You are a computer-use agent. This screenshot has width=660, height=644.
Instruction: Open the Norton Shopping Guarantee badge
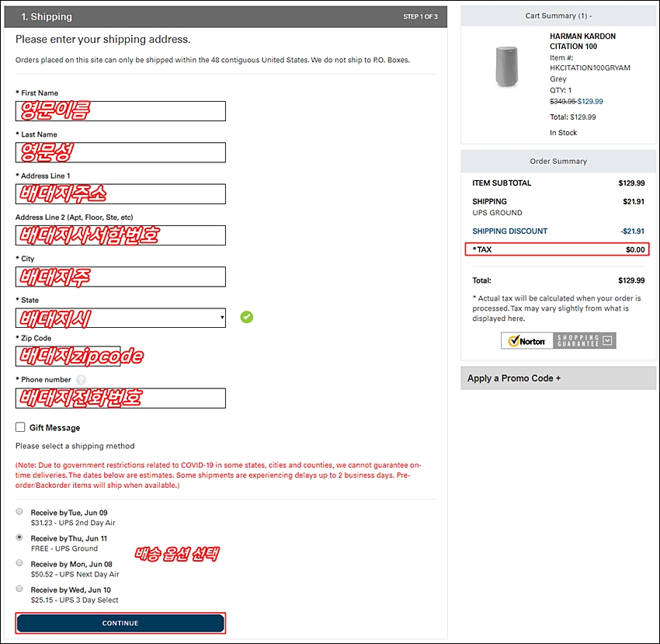coord(558,340)
